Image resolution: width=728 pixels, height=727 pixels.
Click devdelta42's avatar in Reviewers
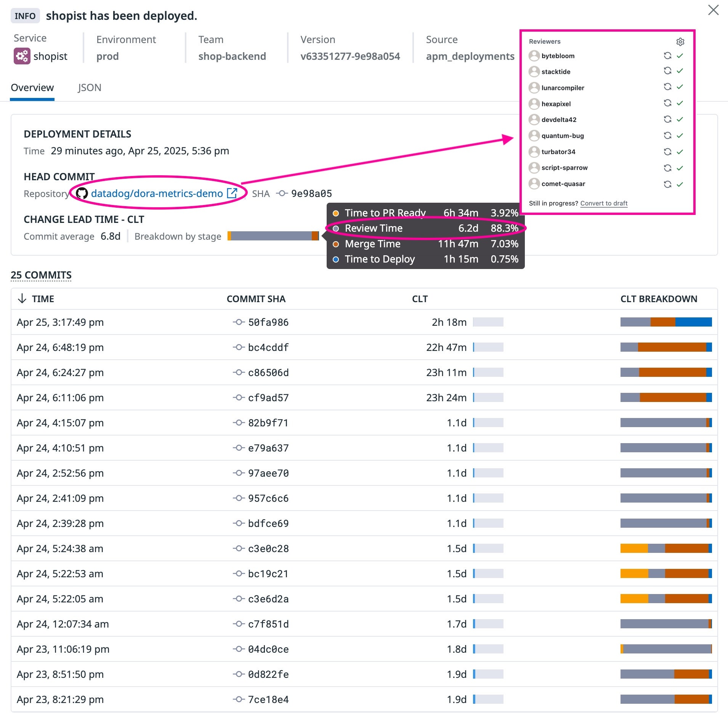coord(534,120)
